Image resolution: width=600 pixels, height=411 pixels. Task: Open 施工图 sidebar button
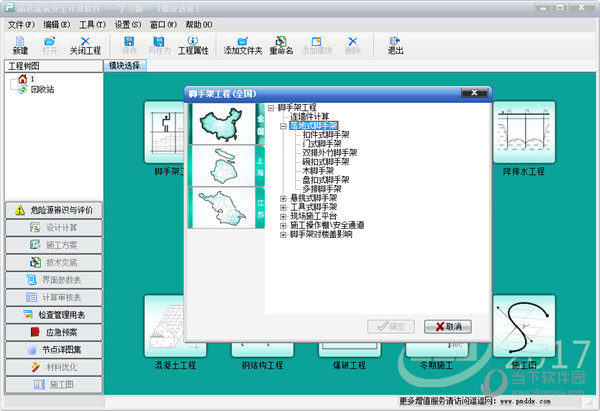(x=54, y=385)
